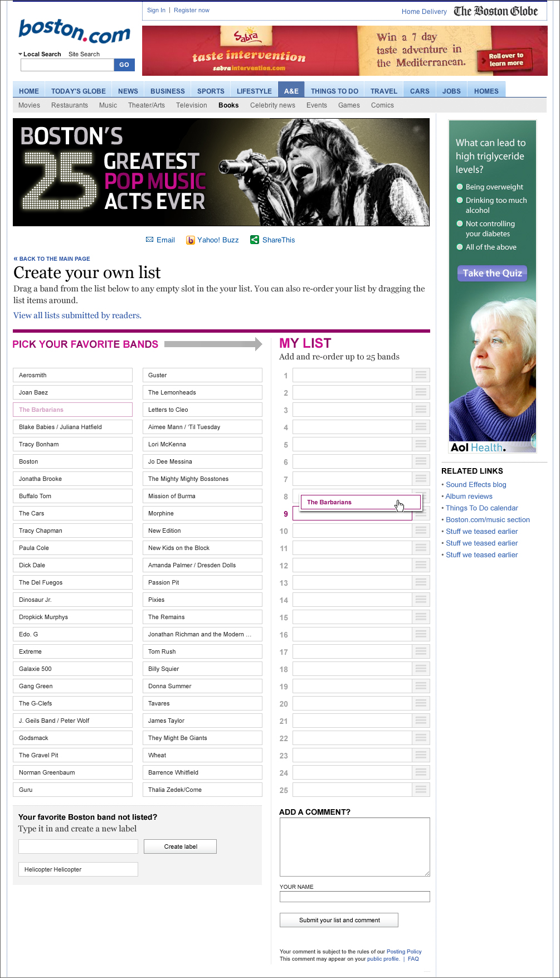This screenshot has width=560, height=978.
Task: Click the Sabra taste intervention ad banner
Action: [x=345, y=51]
